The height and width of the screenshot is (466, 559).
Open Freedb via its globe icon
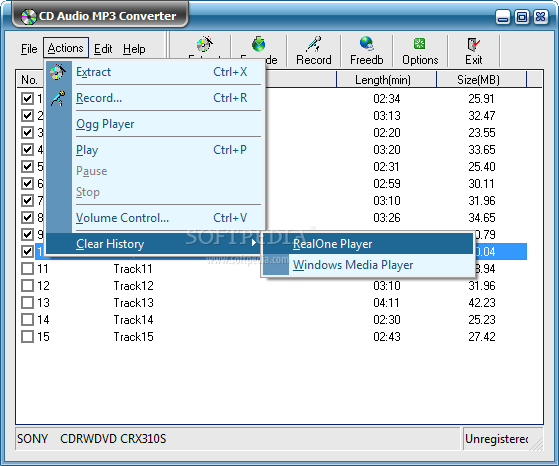click(x=366, y=44)
